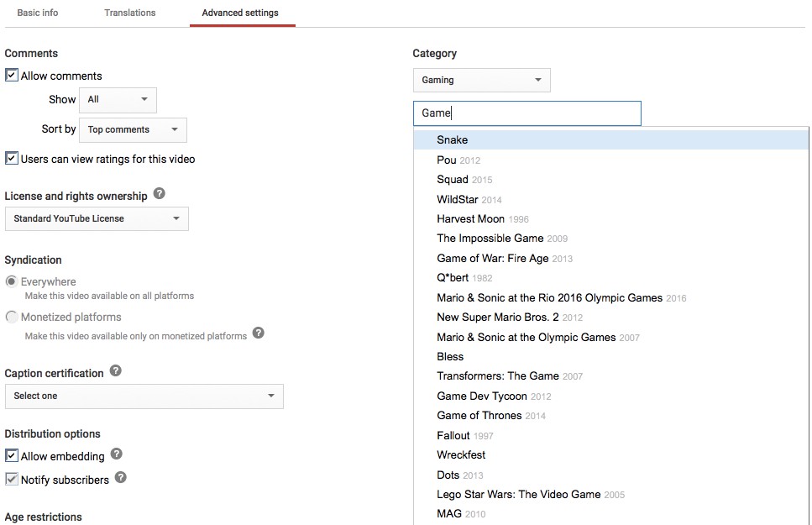Open the Category dropdown showing Gaming

(481, 80)
